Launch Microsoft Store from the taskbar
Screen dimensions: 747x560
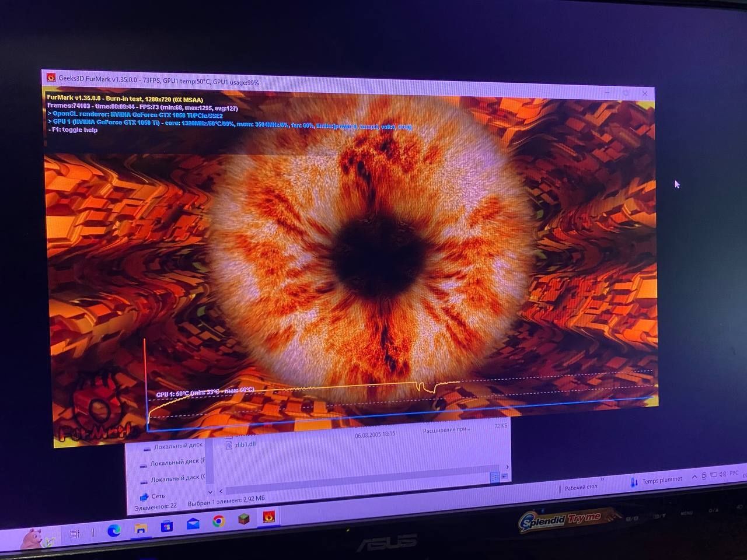(x=167, y=526)
